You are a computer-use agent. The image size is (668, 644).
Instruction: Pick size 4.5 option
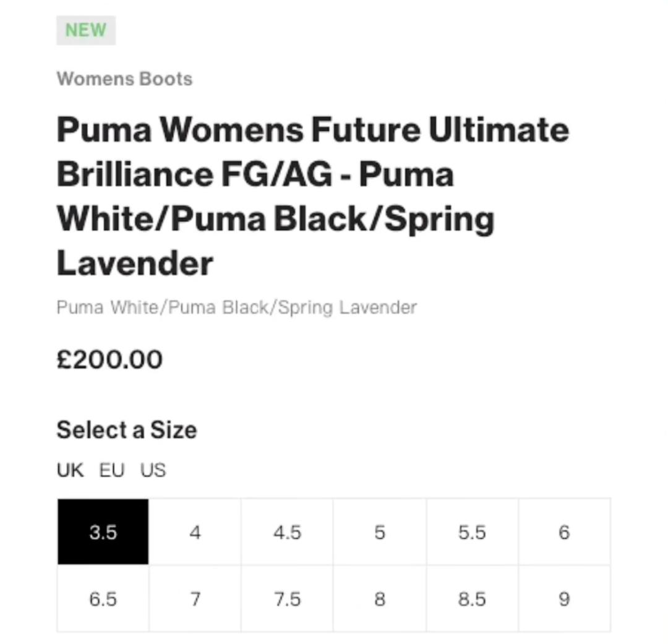click(287, 532)
